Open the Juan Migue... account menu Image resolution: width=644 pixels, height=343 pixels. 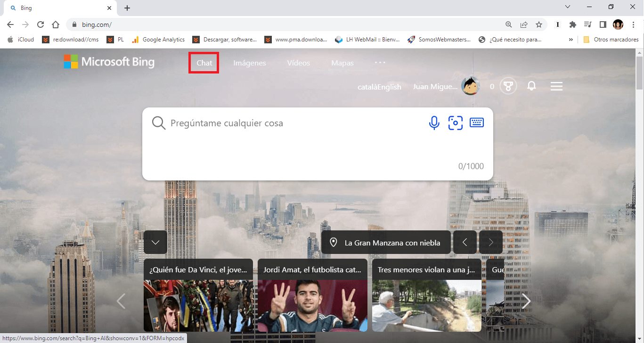(x=435, y=87)
